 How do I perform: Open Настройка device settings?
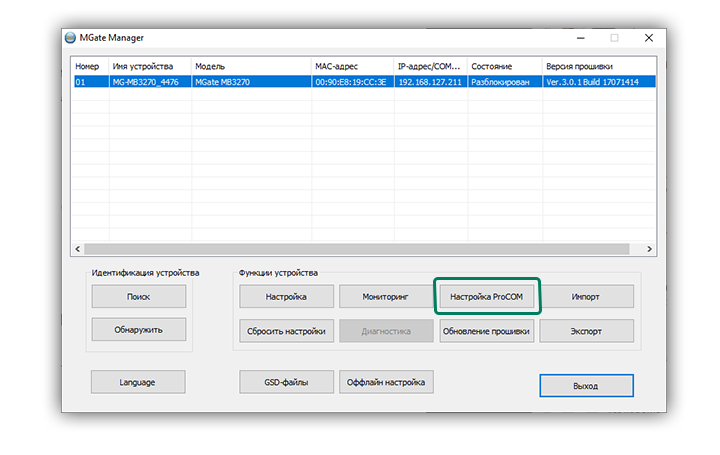[x=286, y=297]
